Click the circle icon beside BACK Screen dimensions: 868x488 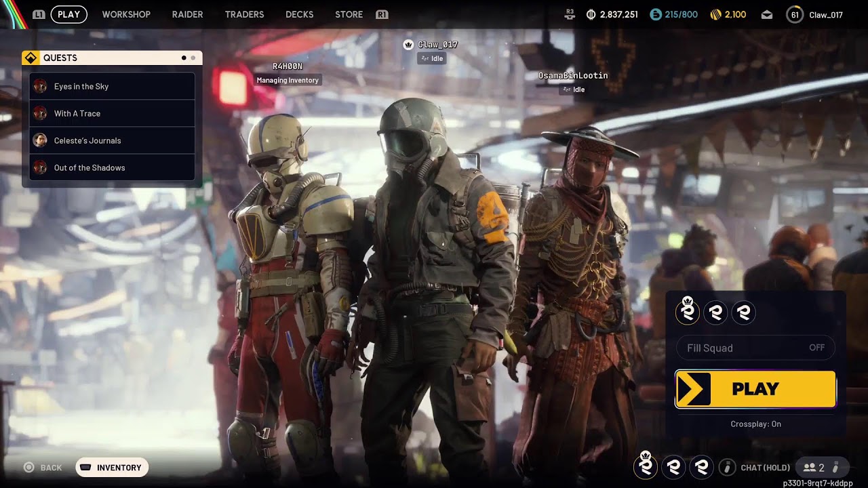[x=28, y=467]
